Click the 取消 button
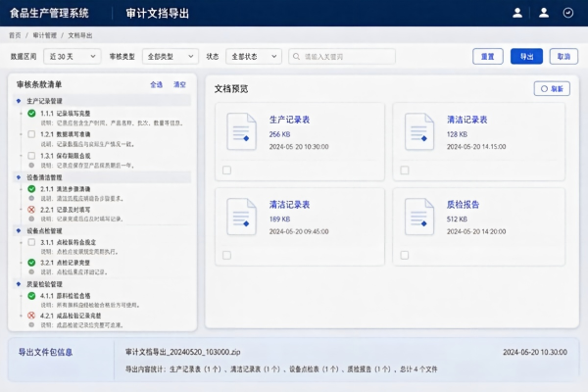Image resolution: width=588 pixels, height=392 pixels. point(563,57)
